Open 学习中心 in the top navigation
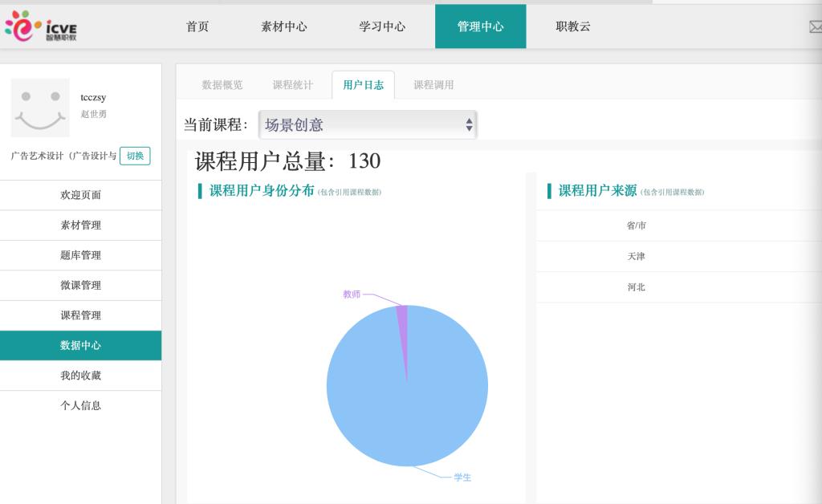This screenshot has height=504, width=822. 382,26
